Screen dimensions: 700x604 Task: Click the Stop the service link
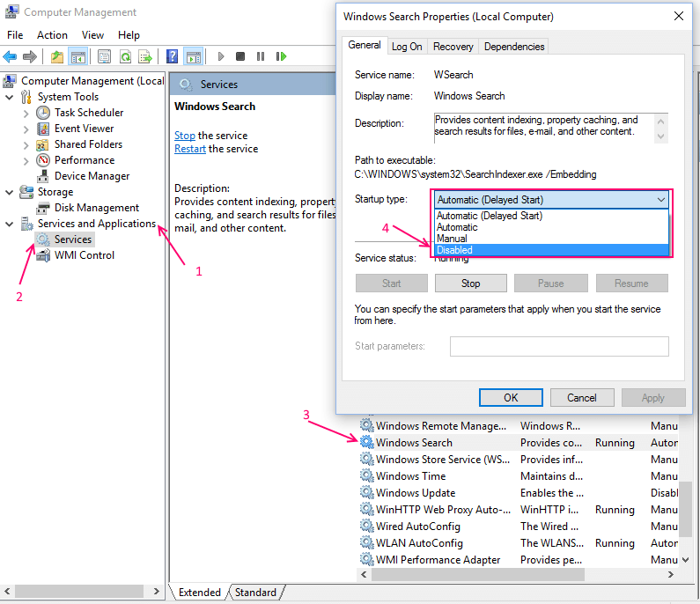185,136
